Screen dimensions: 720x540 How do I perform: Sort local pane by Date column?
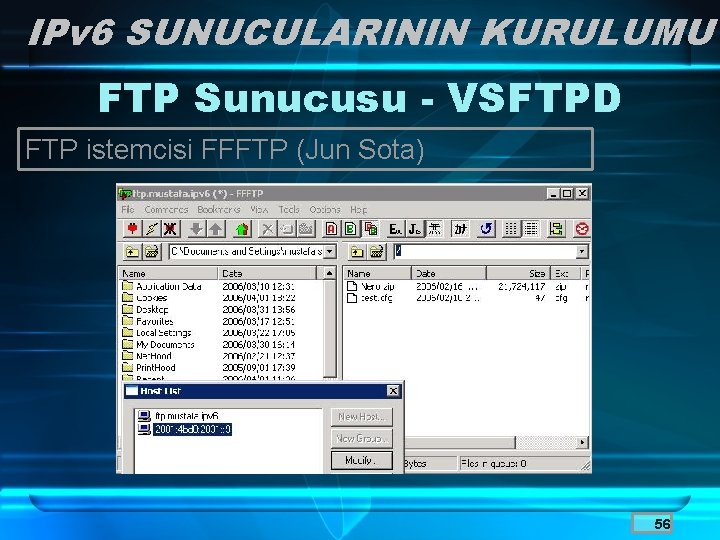point(268,273)
